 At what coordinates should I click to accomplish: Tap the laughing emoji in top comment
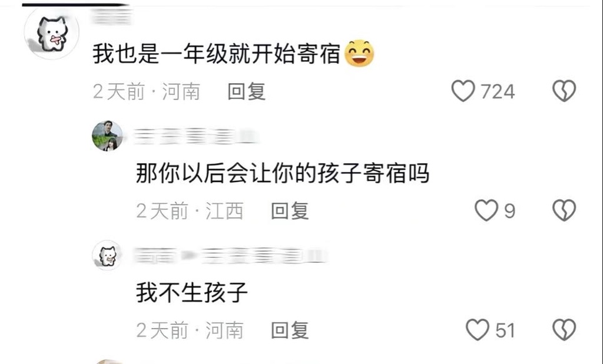[x=359, y=53]
